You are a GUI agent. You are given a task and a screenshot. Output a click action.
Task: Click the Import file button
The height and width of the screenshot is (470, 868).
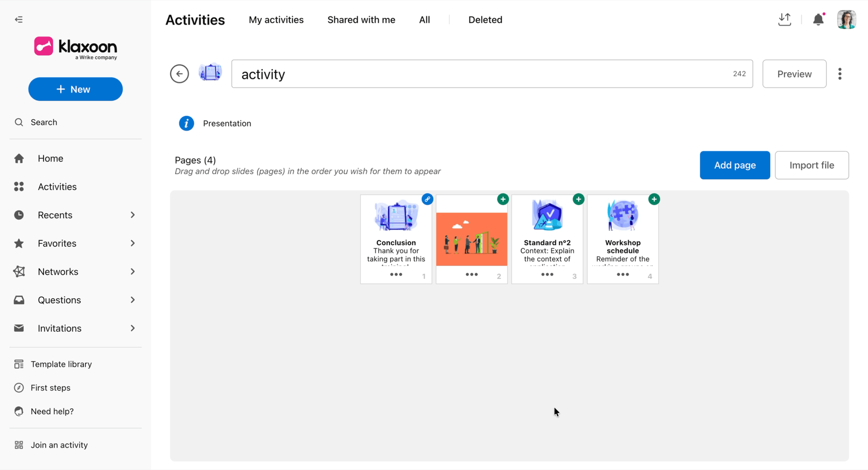tap(812, 165)
